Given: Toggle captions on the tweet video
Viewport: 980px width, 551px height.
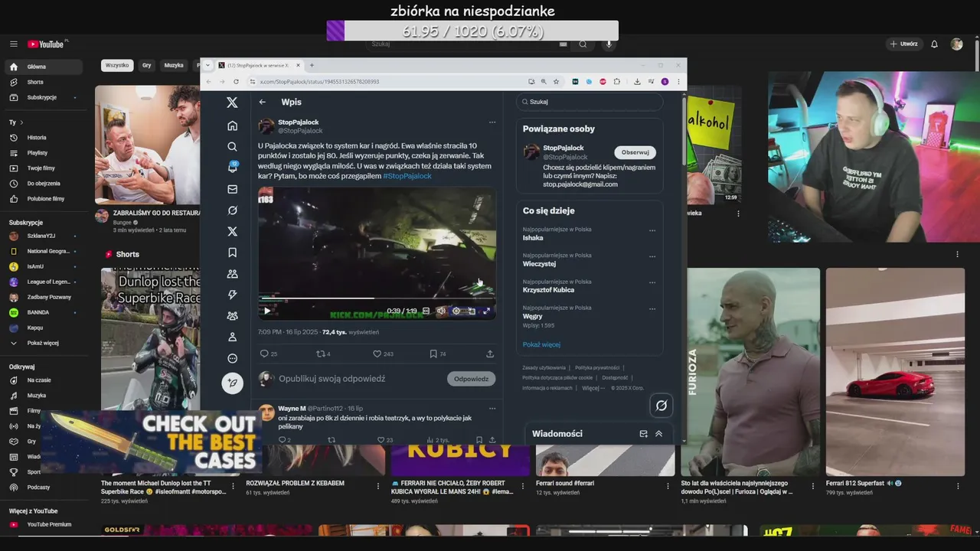Looking at the screenshot, I should [x=426, y=311].
